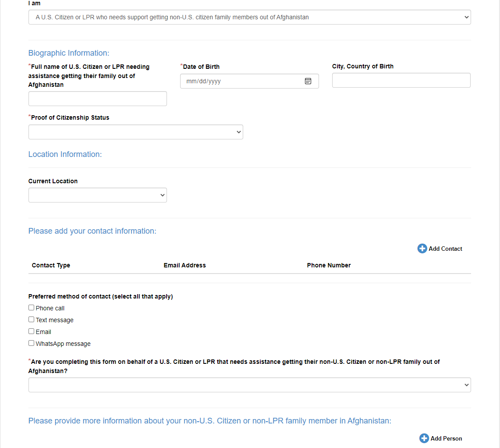The image size is (500, 448).
Task: Click the Phone Number column header
Action: click(329, 265)
